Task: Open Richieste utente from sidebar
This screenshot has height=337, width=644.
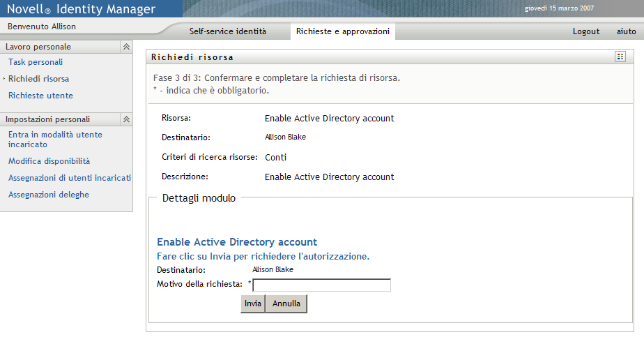Action: (x=40, y=96)
